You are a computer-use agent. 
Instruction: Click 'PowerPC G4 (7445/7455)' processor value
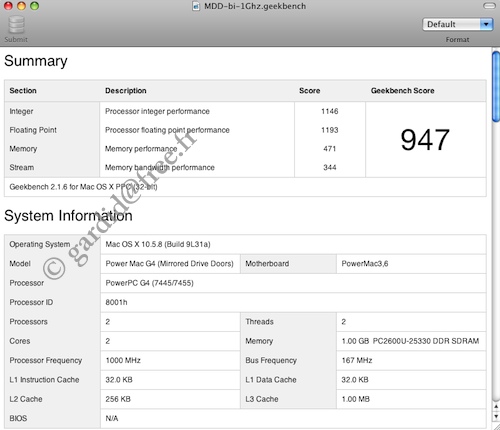(x=149, y=283)
